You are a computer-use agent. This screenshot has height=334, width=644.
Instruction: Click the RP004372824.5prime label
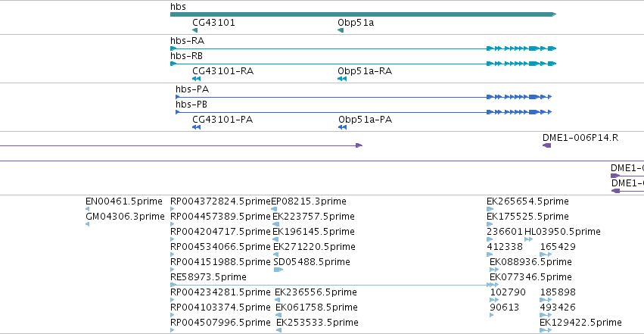[x=220, y=201]
